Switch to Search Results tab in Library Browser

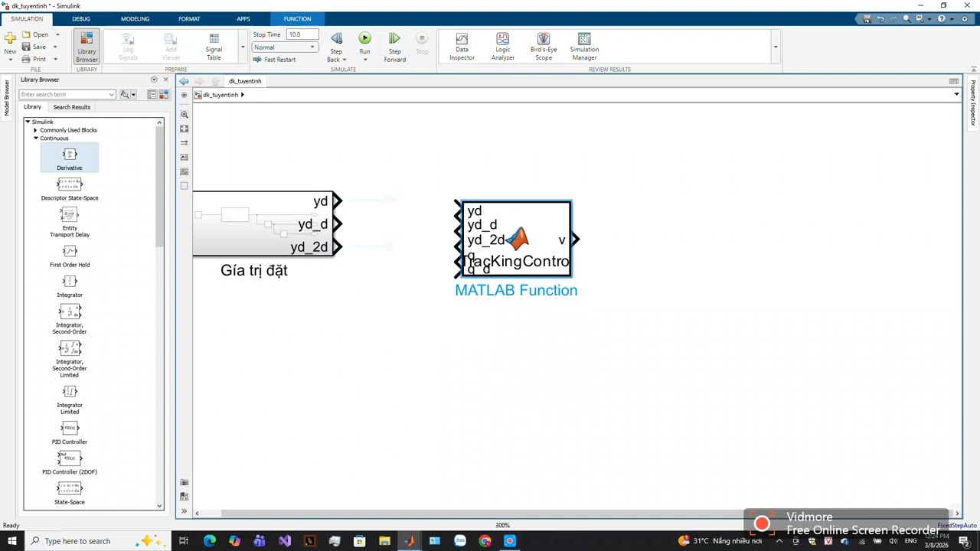point(71,107)
